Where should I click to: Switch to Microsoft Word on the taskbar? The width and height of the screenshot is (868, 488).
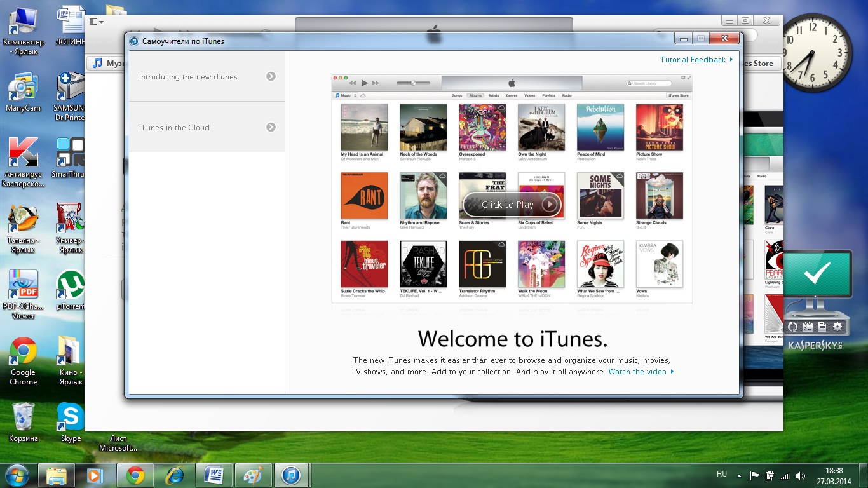pyautogui.click(x=214, y=475)
